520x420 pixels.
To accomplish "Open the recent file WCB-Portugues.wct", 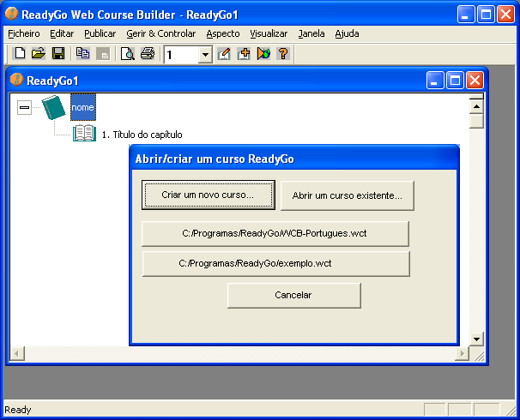I will (x=275, y=233).
